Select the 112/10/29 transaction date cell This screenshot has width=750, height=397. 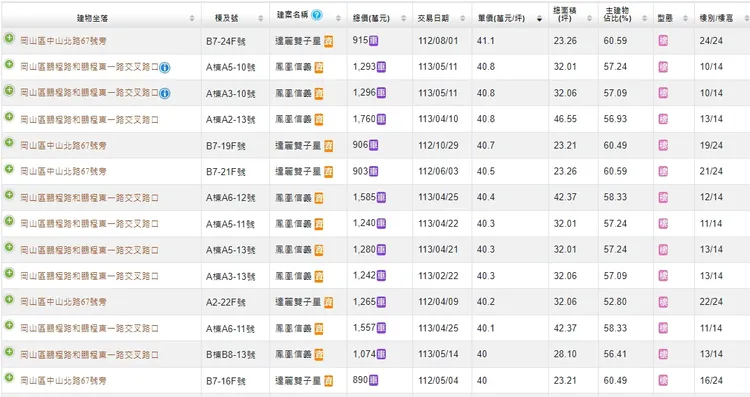438,145
